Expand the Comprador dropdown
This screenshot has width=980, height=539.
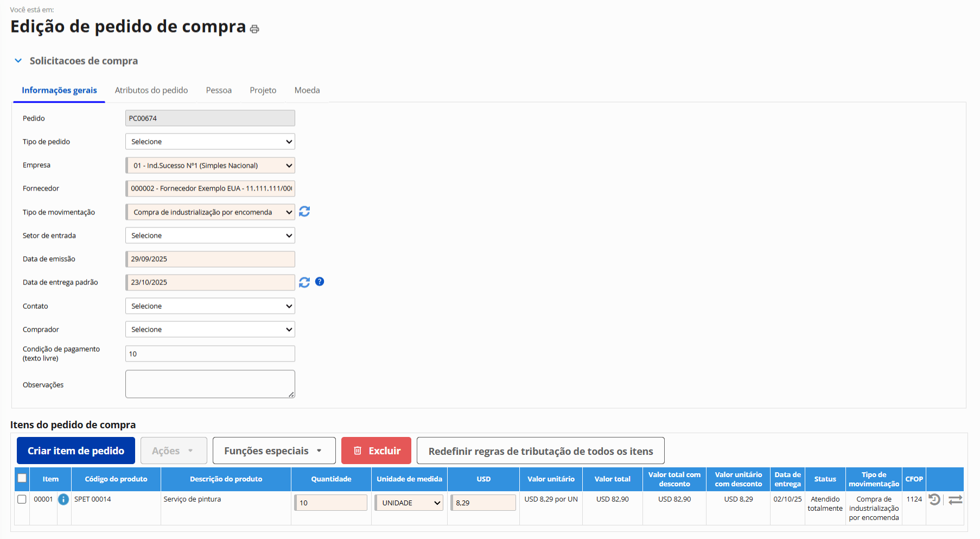tap(210, 329)
